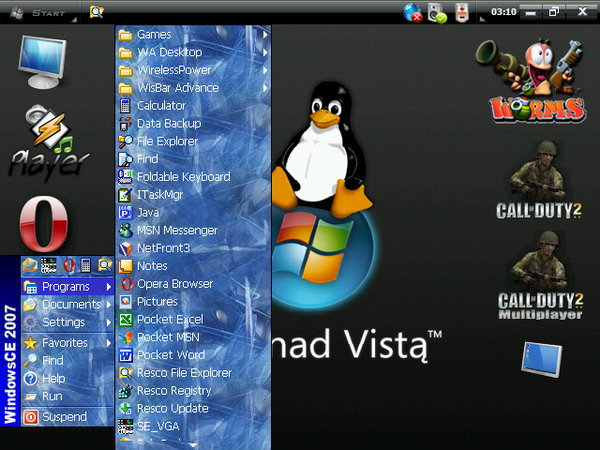The image size is (600, 450).
Task: Click the battery status tray icon
Action: 462,13
